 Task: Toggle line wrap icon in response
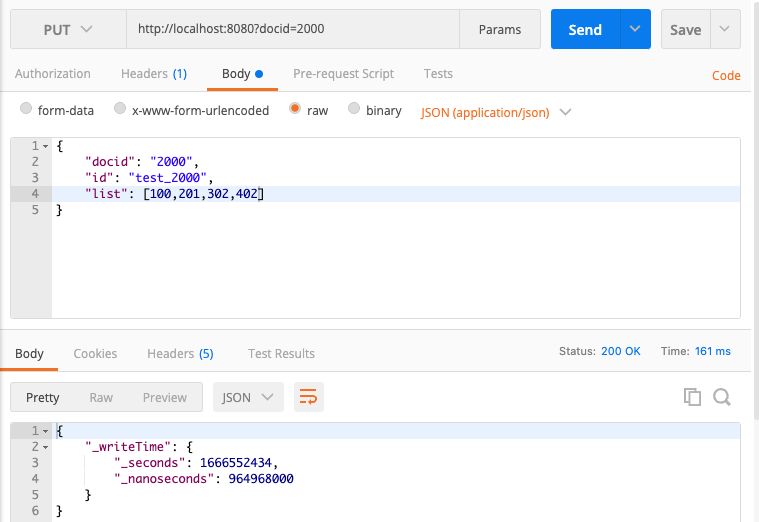[x=308, y=397]
